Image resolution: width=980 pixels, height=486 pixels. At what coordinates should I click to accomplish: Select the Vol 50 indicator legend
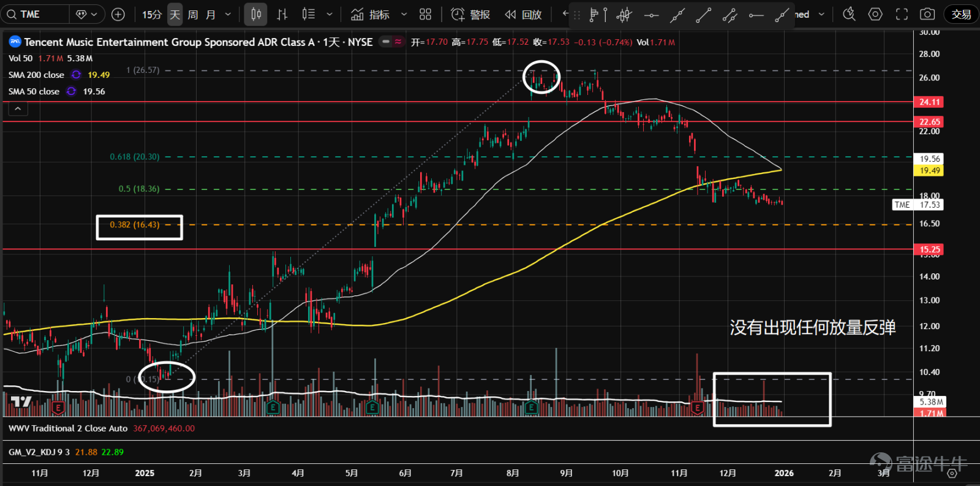pyautogui.click(x=20, y=58)
